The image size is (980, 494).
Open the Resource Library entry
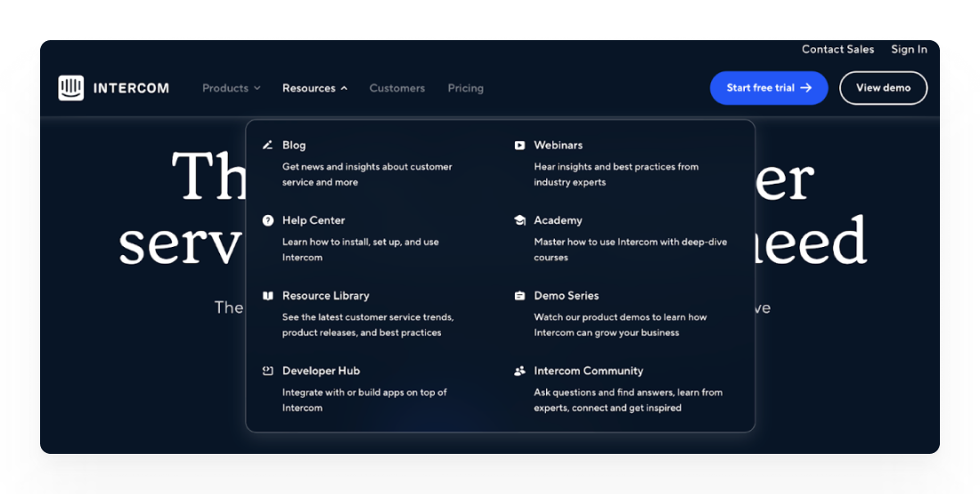click(x=325, y=296)
